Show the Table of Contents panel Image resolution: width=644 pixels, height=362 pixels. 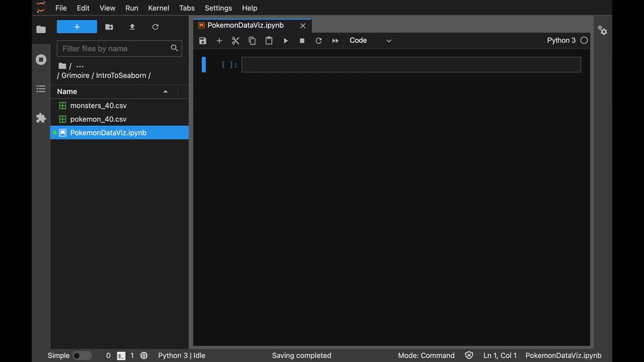[41, 89]
